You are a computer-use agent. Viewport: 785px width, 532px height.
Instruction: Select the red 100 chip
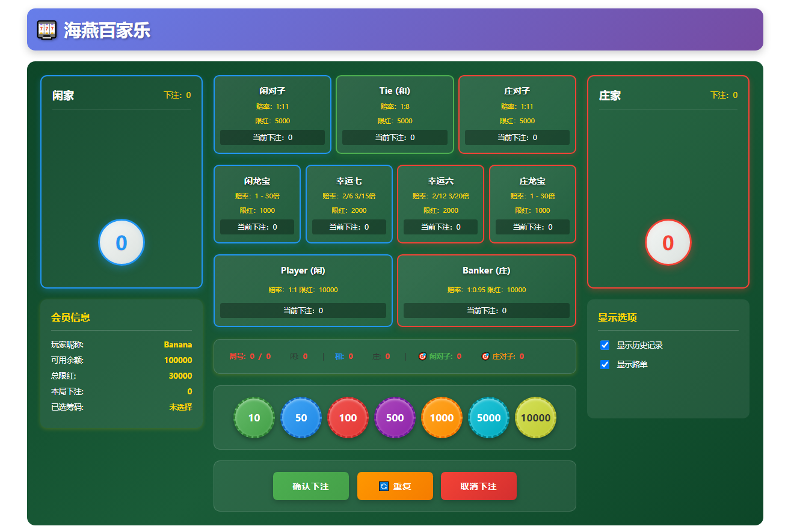348,417
